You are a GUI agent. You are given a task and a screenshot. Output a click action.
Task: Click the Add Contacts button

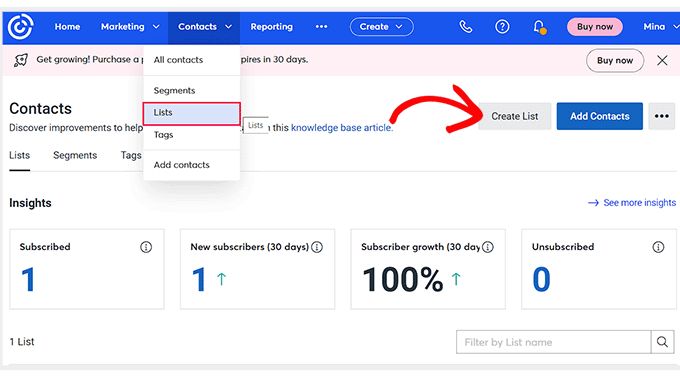pos(599,116)
